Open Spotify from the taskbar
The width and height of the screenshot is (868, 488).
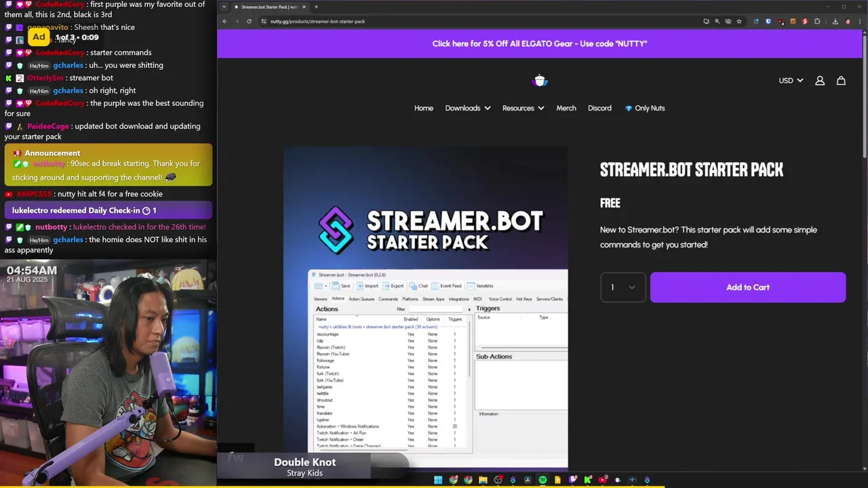click(542, 480)
